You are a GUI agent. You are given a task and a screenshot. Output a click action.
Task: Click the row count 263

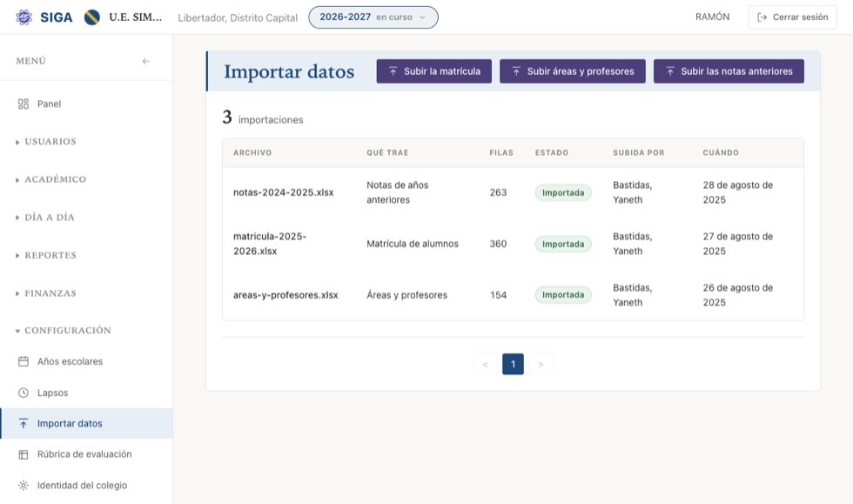click(498, 192)
